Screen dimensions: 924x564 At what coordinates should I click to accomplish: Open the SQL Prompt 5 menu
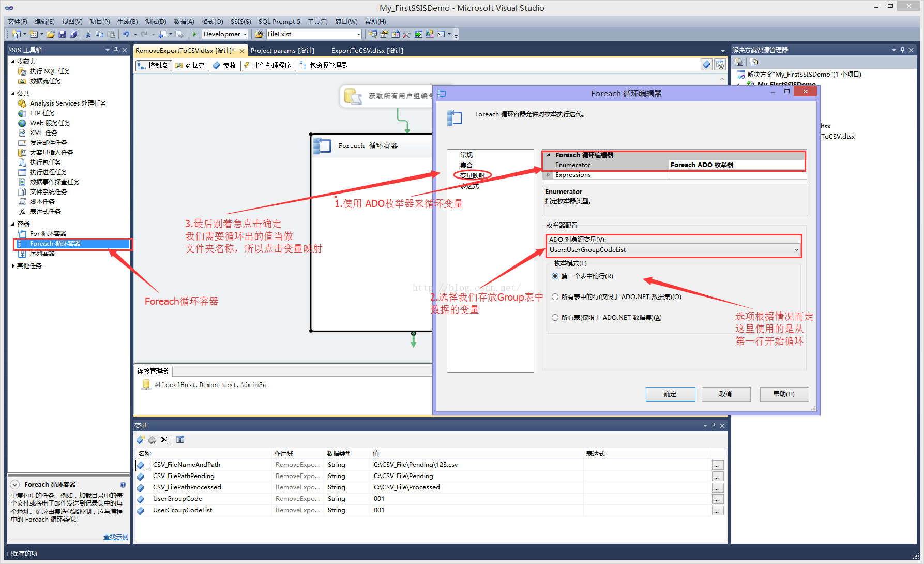279,22
